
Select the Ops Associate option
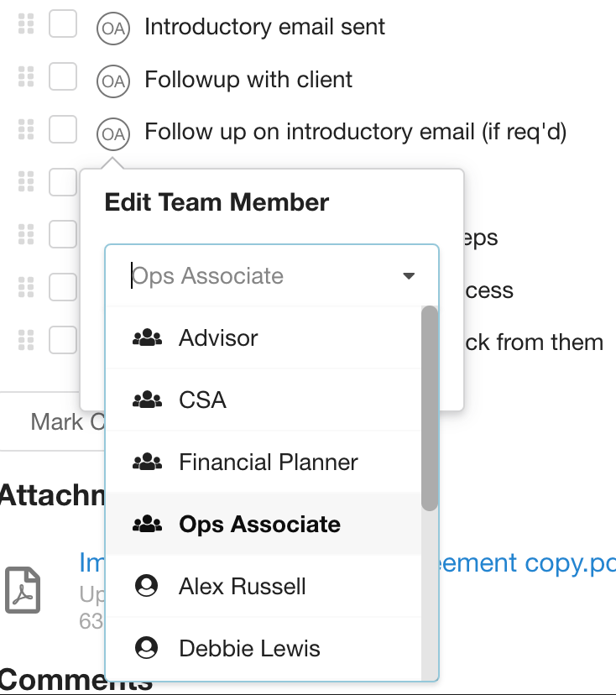pyautogui.click(x=259, y=524)
